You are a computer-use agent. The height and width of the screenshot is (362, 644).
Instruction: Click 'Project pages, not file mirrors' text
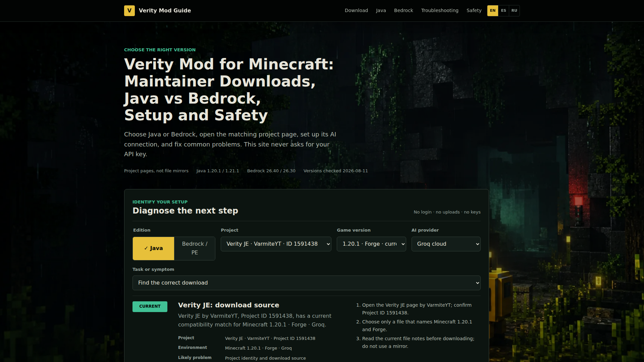(x=156, y=171)
